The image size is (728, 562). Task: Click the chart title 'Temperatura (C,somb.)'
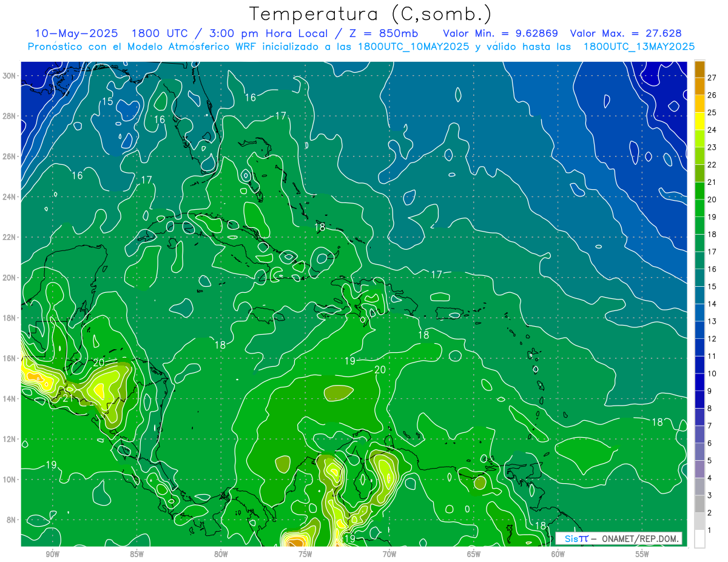pyautogui.click(x=371, y=14)
